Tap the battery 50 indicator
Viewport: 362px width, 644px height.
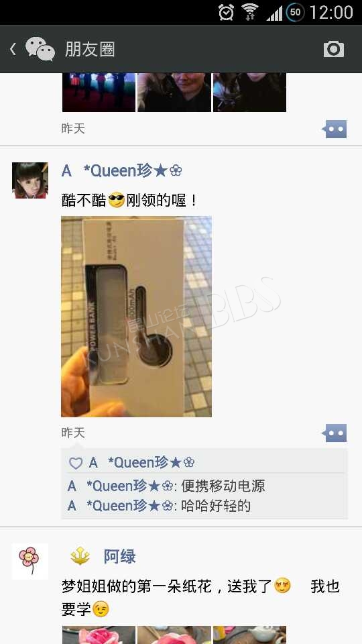pos(295,12)
